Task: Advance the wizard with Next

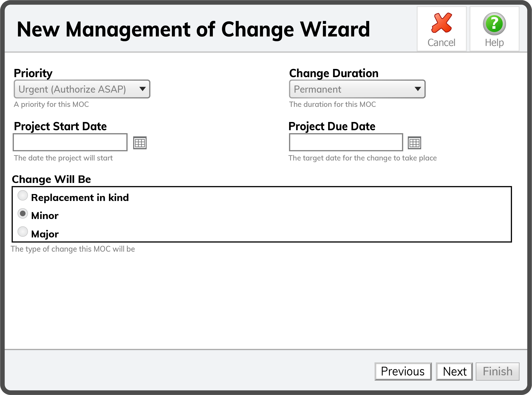Action: [x=454, y=371]
